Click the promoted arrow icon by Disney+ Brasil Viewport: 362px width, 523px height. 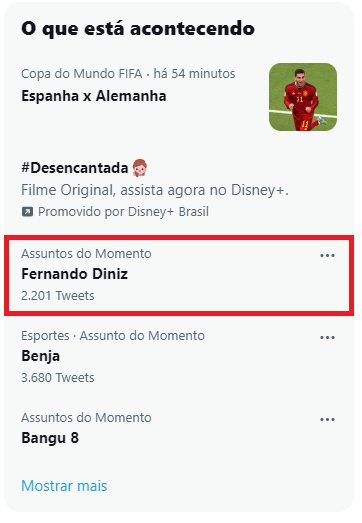coord(27,212)
